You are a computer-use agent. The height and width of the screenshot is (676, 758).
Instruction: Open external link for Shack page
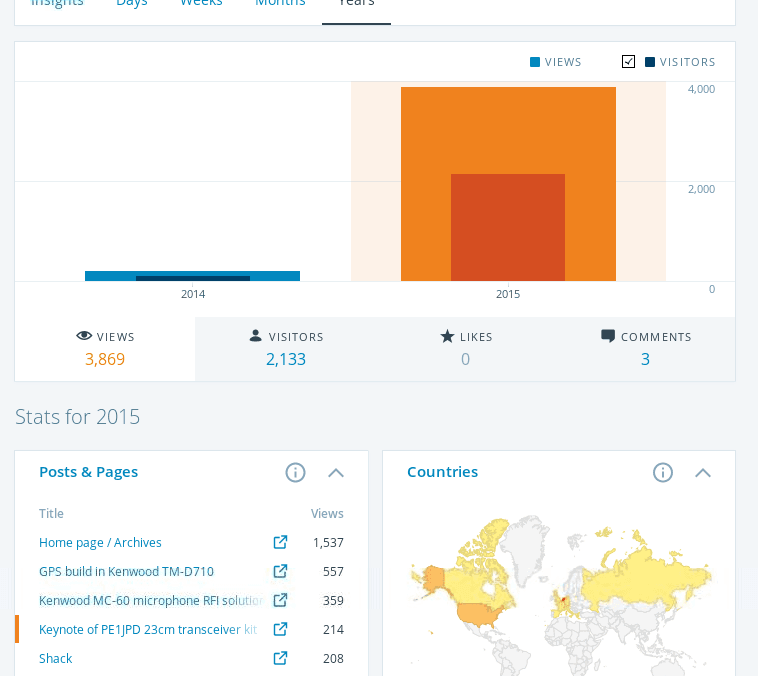280,658
